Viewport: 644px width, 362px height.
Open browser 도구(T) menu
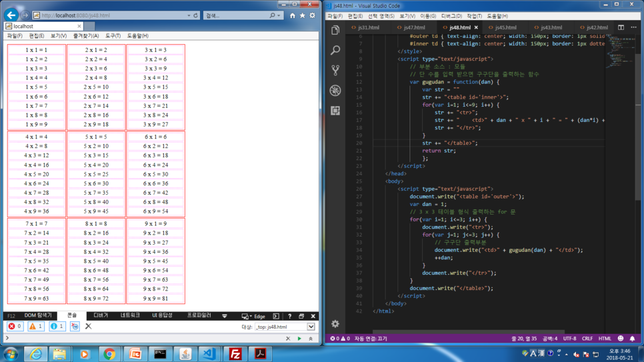[x=113, y=36]
